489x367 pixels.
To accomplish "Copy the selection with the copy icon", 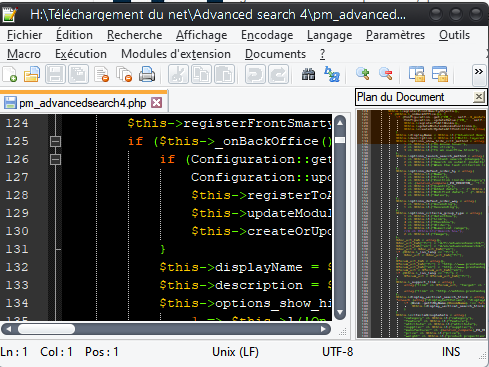I will point(201,74).
